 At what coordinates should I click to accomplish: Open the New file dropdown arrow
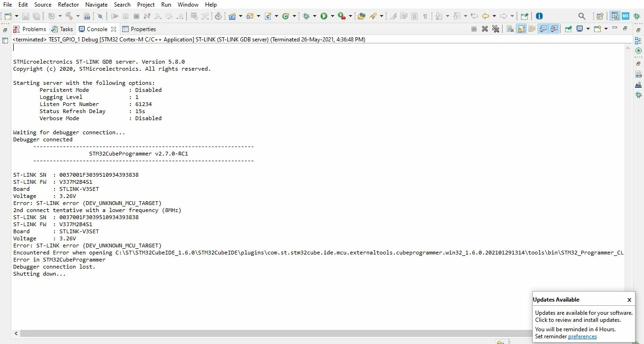coord(17,16)
